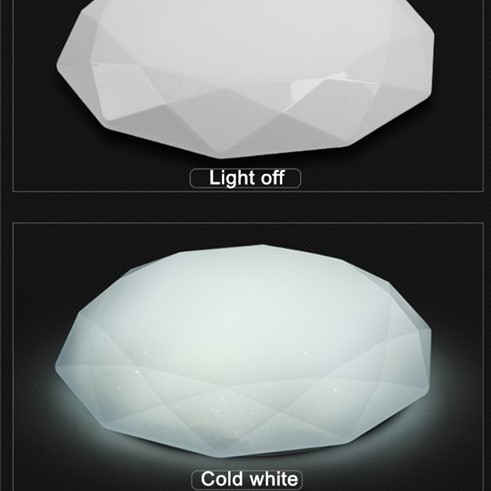Viewport: 491px width, 491px height.
Task: Click the right rounded end of the "Cold white" pill
Action: [298, 480]
